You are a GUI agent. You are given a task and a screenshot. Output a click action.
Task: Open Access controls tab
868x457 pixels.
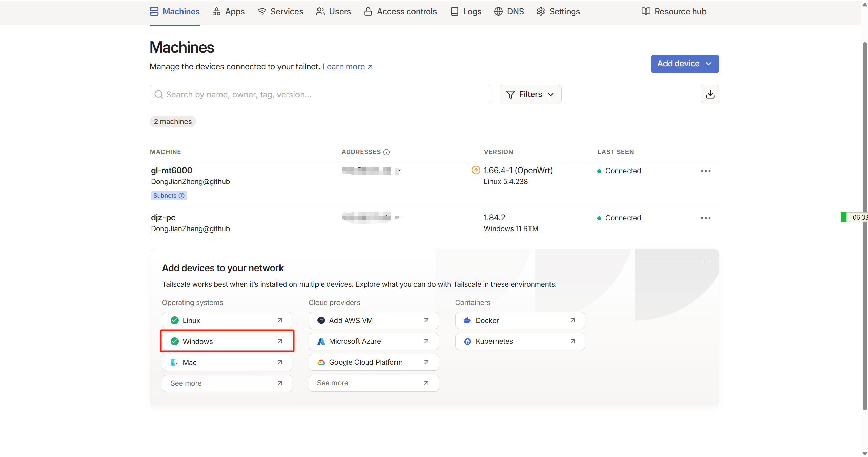pyautogui.click(x=400, y=12)
